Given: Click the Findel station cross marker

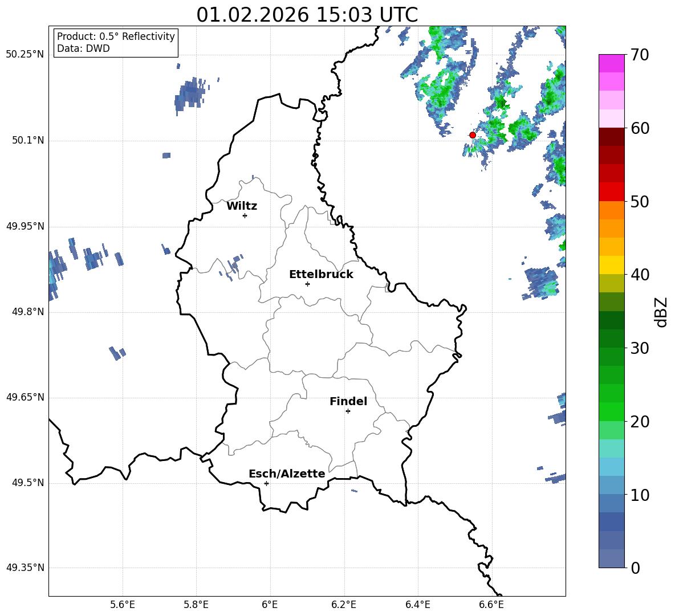Looking at the screenshot, I should coord(348,411).
